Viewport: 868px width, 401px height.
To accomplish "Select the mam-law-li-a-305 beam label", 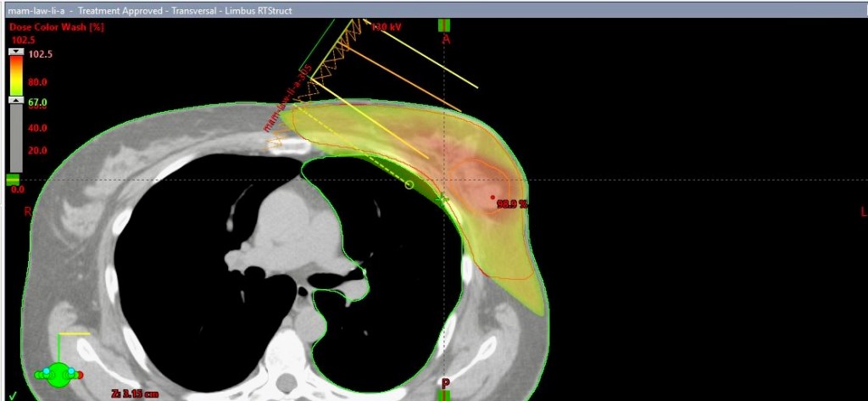I will click(x=290, y=97).
